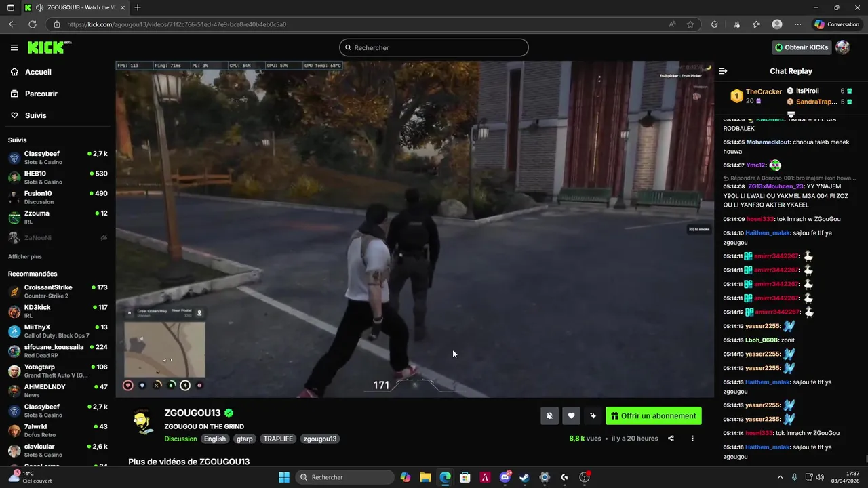This screenshot has height=488, width=868.
Task: Open a new browser tab
Action: pyautogui.click(x=138, y=7)
